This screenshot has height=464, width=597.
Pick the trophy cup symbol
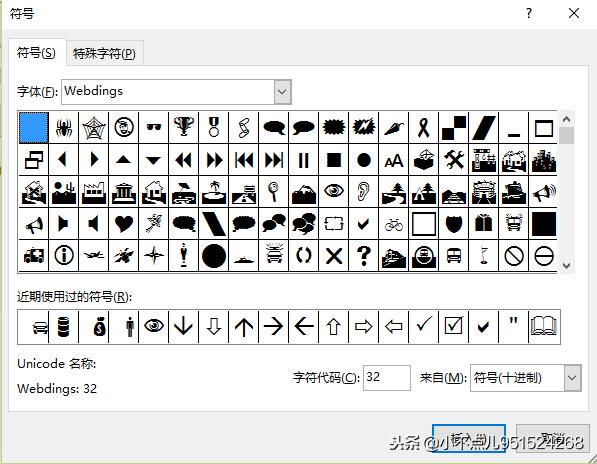pyautogui.click(x=184, y=128)
